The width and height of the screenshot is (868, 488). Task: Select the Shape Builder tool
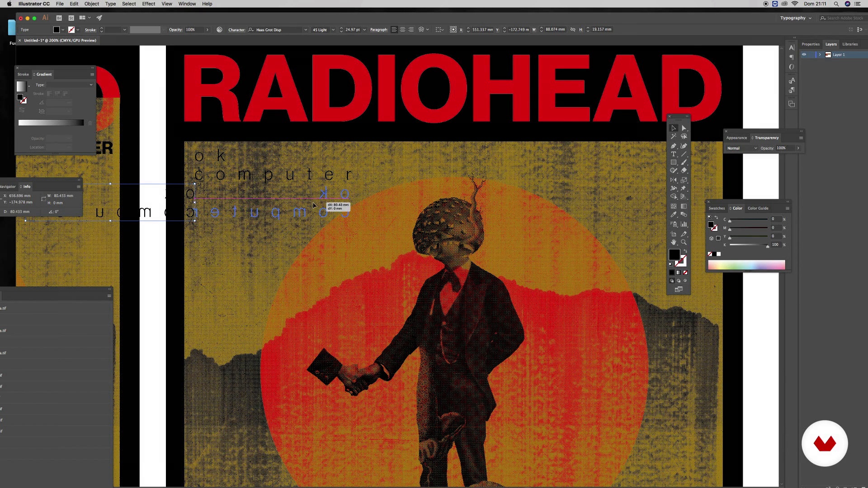point(674,197)
